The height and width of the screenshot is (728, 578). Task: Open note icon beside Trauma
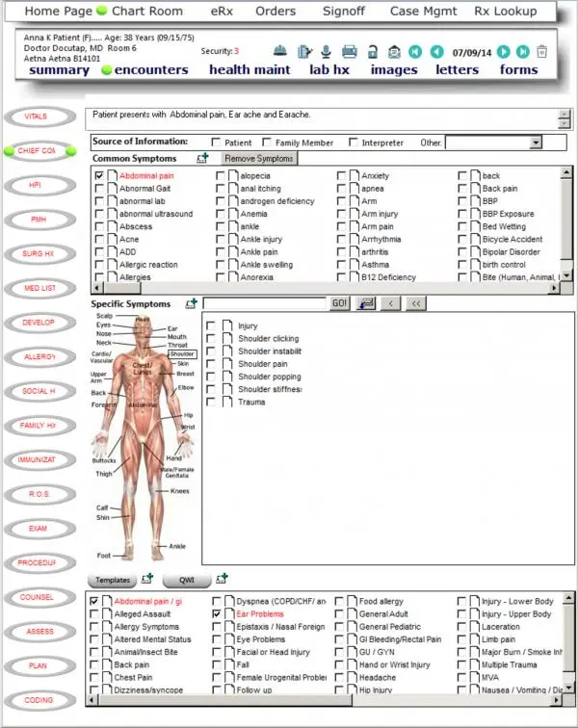click(x=227, y=403)
